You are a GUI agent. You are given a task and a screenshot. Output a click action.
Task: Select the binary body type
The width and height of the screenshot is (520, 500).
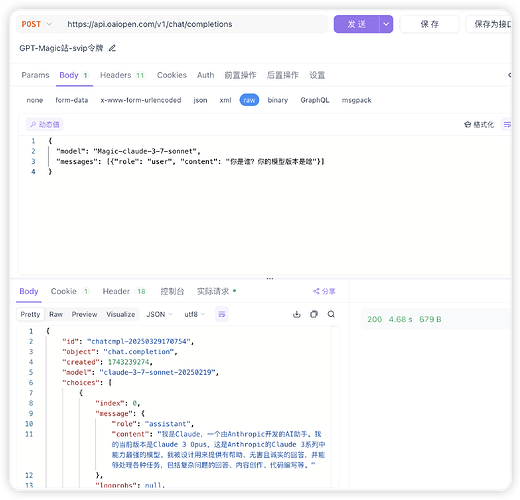tap(278, 100)
